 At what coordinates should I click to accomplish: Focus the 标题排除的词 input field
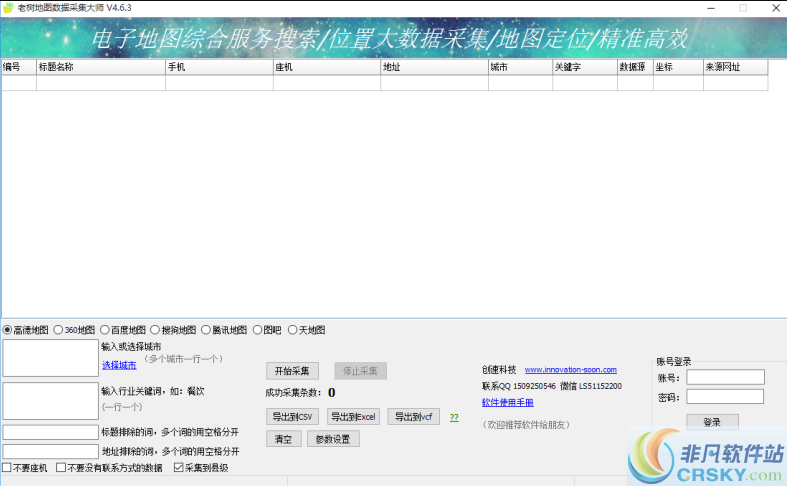click(50, 432)
